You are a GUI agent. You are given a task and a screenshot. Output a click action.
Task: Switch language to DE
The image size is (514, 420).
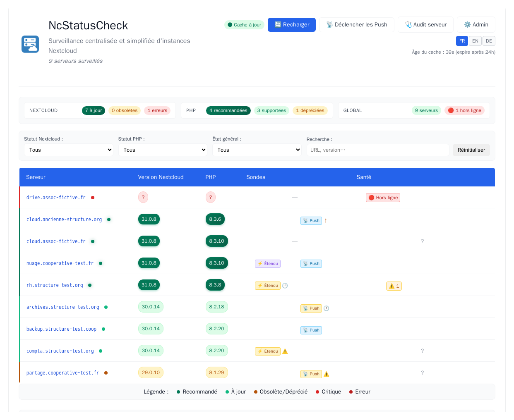[489, 41]
